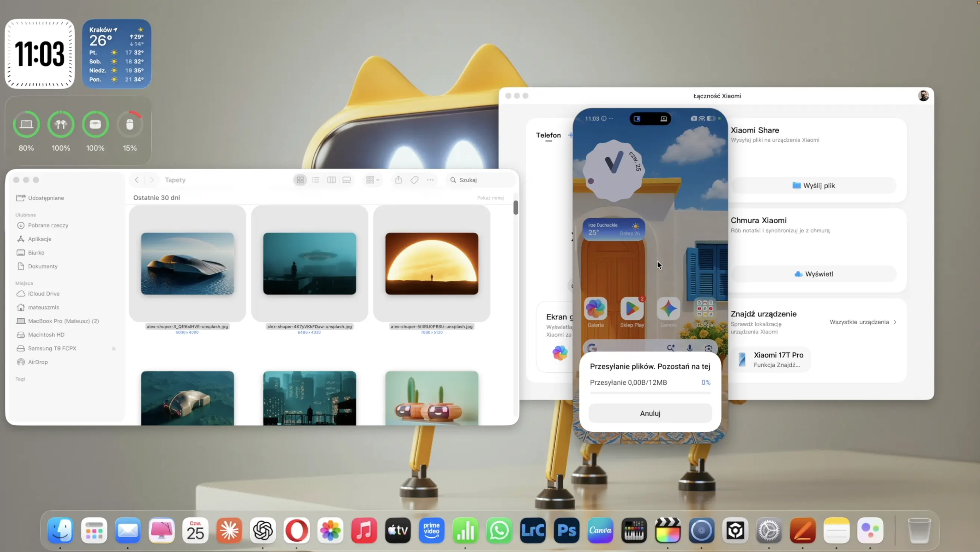Open Wszystkie urządzenia list
980x552 pixels.
(x=863, y=322)
